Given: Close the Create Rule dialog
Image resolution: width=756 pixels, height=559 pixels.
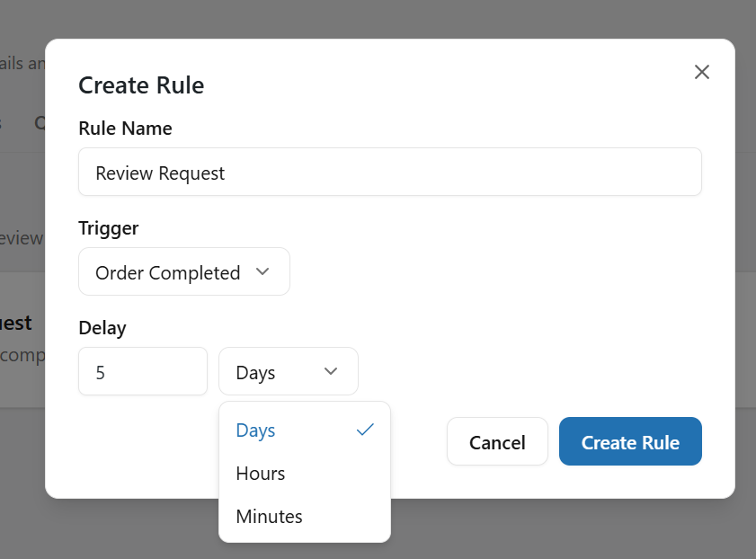Looking at the screenshot, I should [x=702, y=72].
